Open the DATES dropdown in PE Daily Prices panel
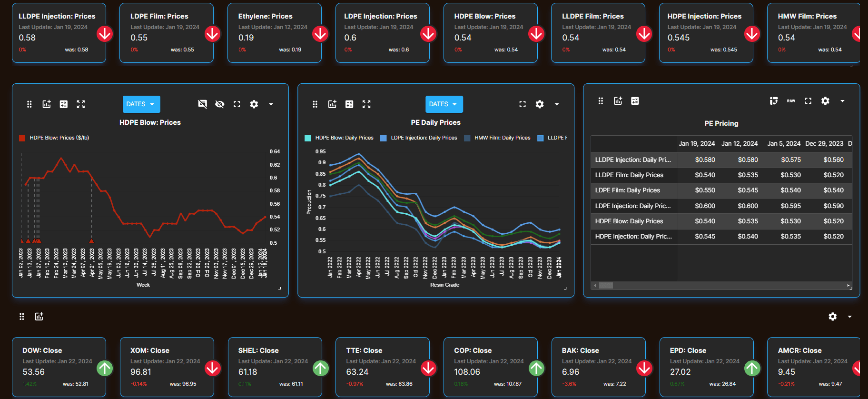 pos(444,104)
